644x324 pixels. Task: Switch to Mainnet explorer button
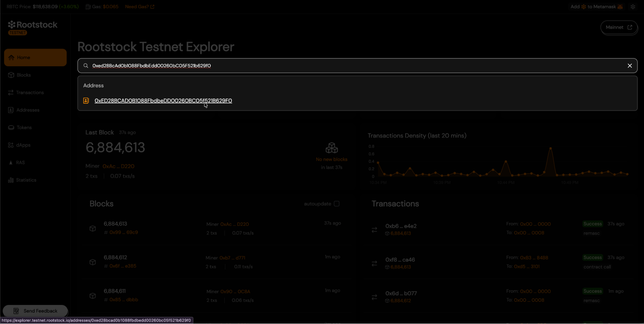(x=619, y=27)
